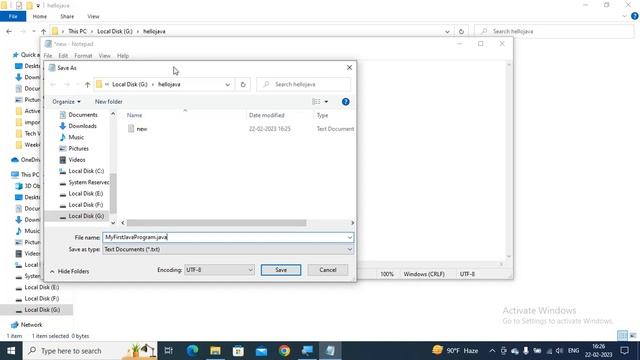Image resolution: width=640 pixels, height=360 pixels.
Task: Click the taskbar search box
Action: pyautogui.click(x=90, y=351)
